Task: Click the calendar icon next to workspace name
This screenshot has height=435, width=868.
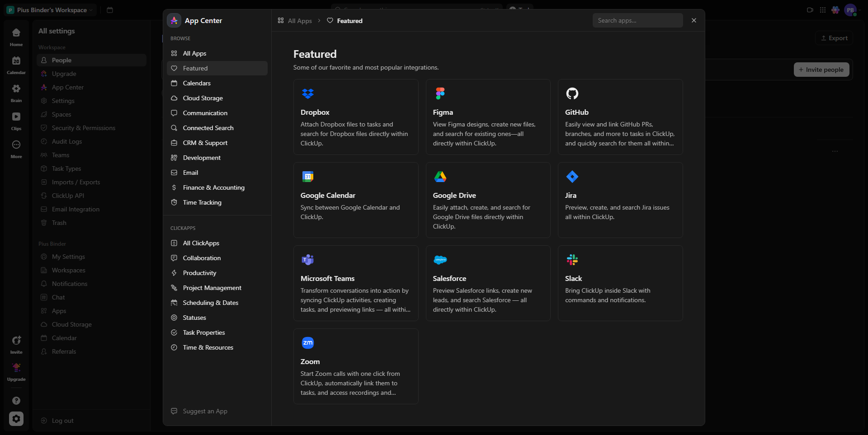Action: pos(110,10)
